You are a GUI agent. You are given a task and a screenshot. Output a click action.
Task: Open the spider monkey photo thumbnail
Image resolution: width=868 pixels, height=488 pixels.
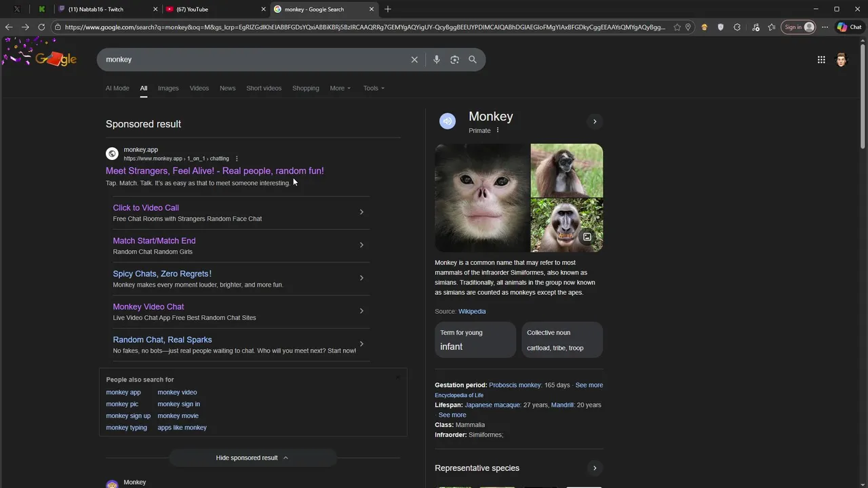tap(567, 170)
